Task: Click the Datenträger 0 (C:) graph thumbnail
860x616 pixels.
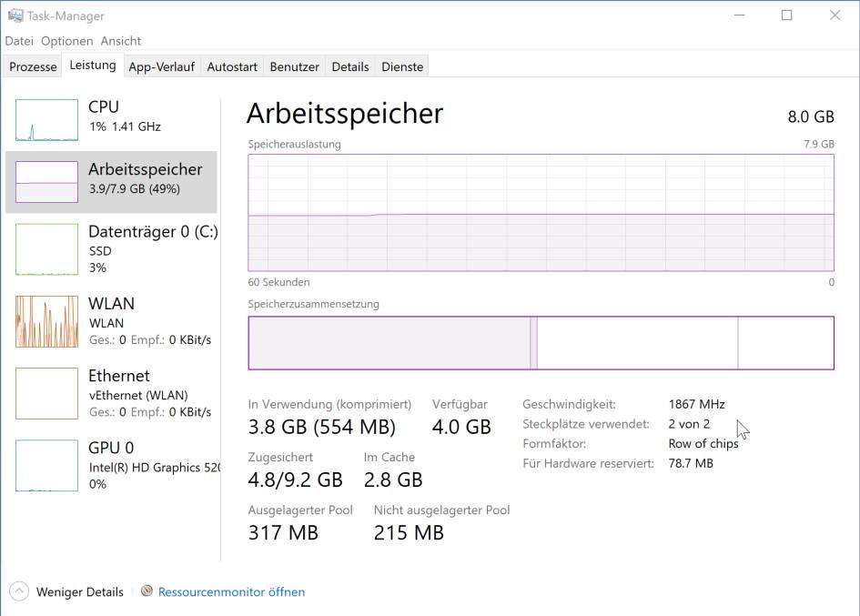Action: click(46, 249)
